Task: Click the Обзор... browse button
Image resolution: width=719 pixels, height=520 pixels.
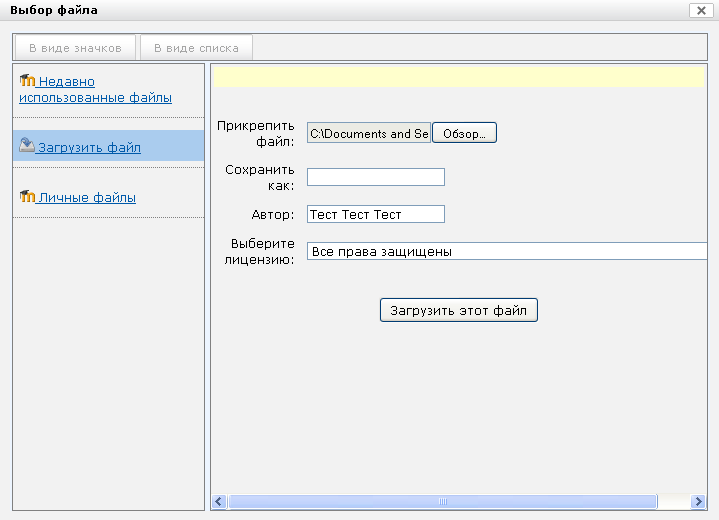Action: tap(464, 133)
